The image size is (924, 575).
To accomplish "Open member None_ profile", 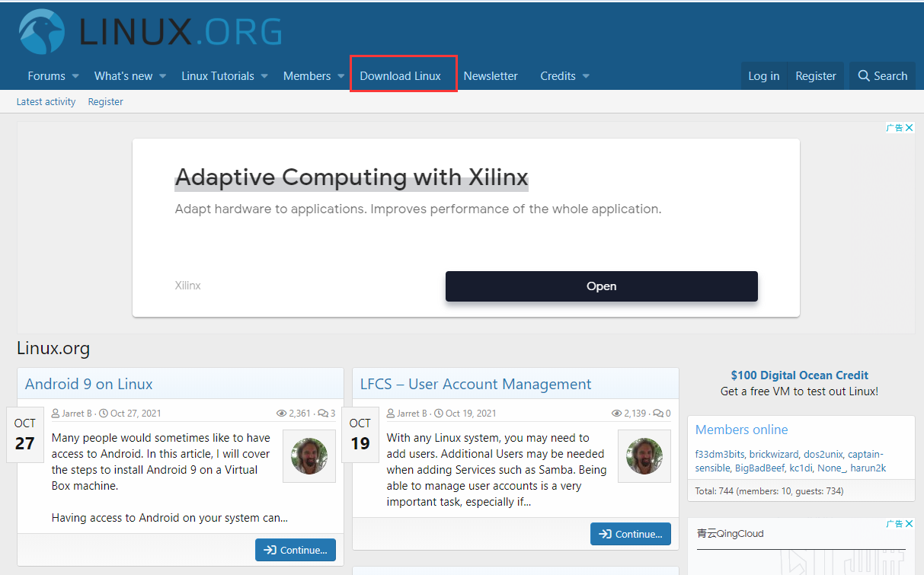I will [x=830, y=468].
